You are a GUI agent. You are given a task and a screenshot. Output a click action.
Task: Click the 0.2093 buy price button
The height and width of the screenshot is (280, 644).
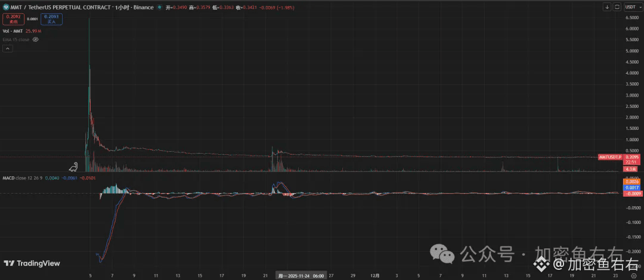click(51, 18)
